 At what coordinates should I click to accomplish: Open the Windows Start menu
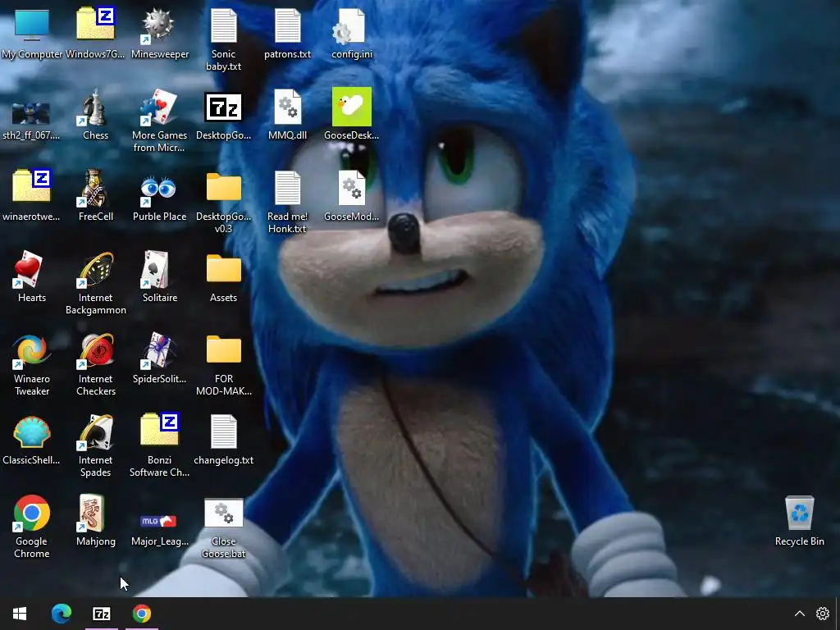click(x=20, y=614)
